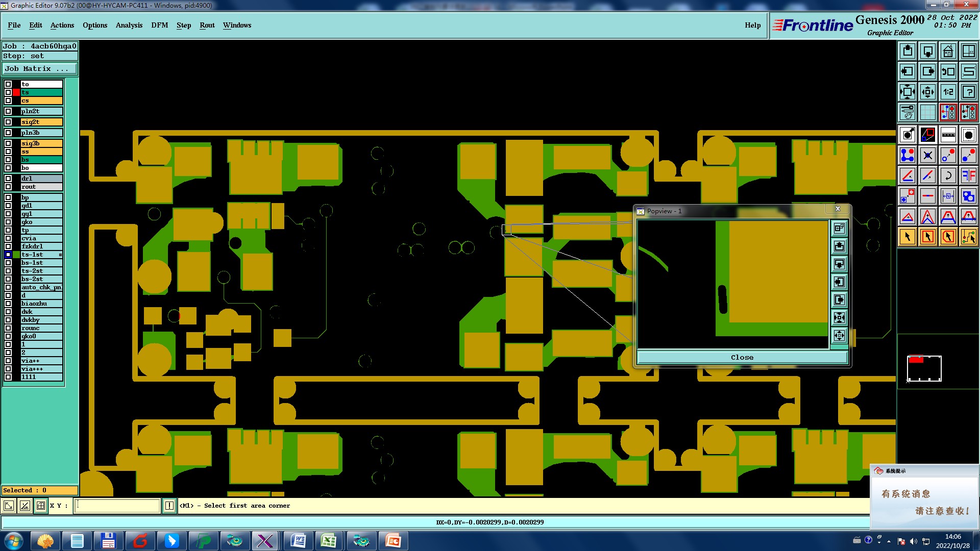Close the Popview window via Close button
Screen dimensions: 980x551
741,358
